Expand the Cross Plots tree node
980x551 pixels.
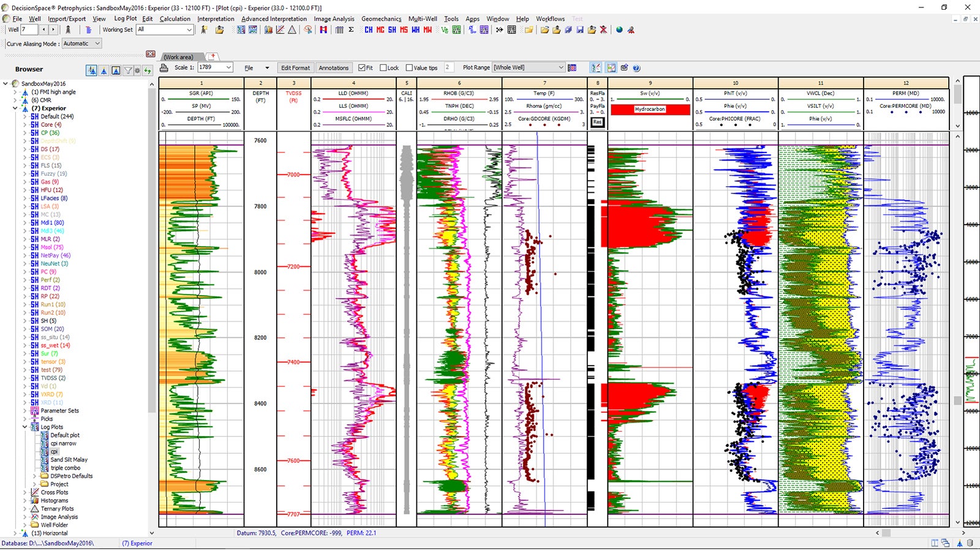point(25,492)
